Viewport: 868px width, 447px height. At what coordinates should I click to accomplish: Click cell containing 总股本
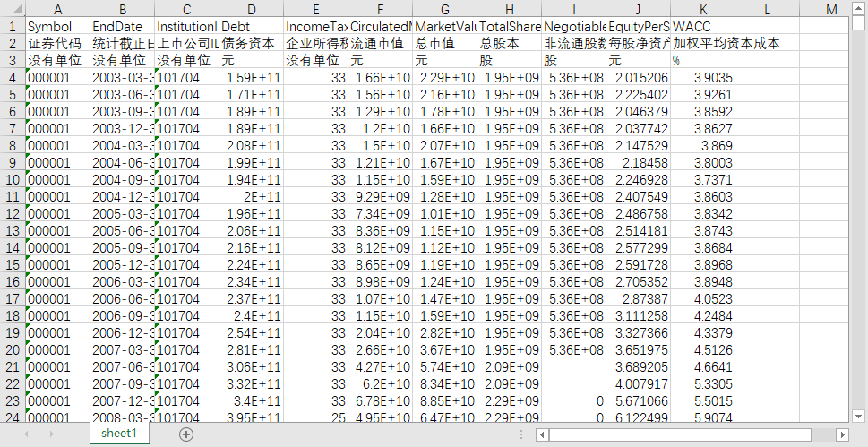point(510,43)
